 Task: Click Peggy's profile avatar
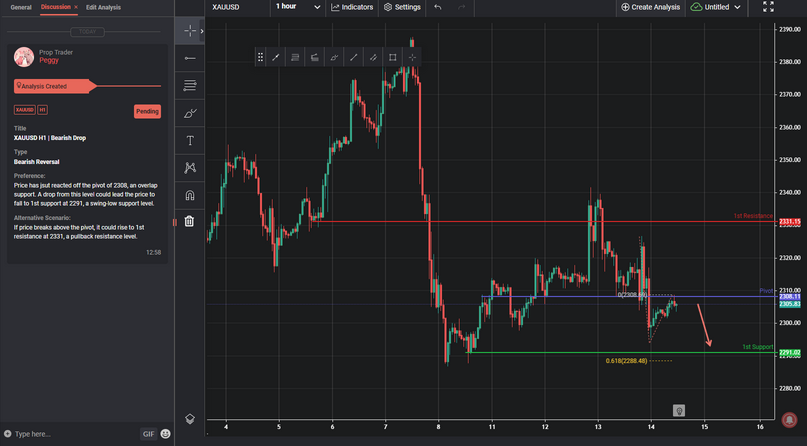(24, 57)
